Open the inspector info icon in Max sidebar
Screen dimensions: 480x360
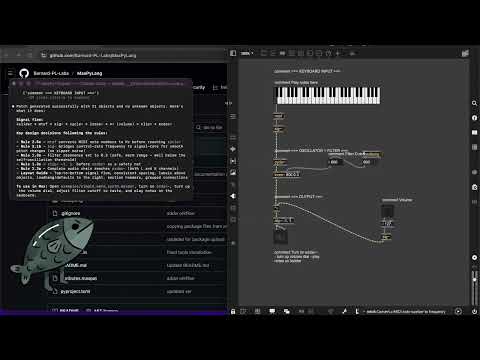point(474,118)
